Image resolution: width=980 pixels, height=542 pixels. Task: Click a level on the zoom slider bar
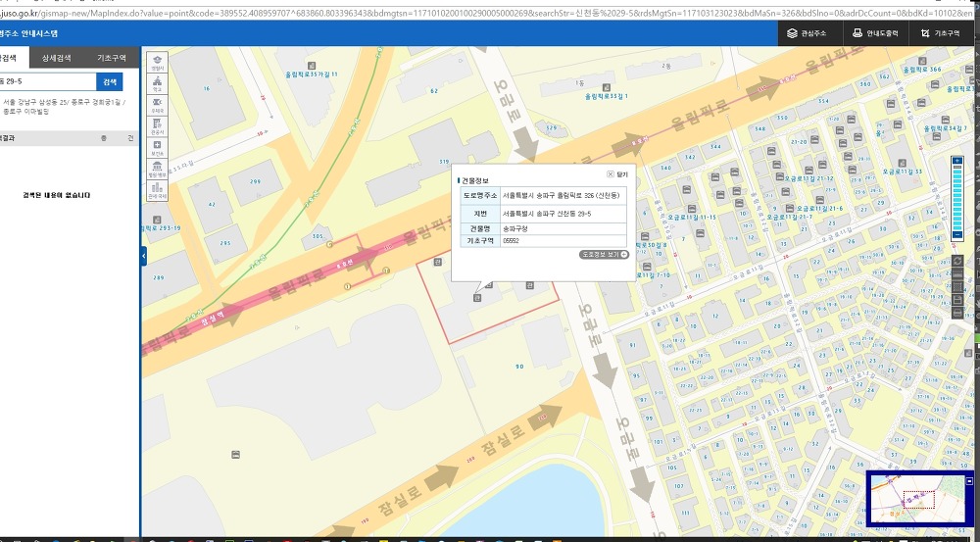pyautogui.click(x=956, y=198)
